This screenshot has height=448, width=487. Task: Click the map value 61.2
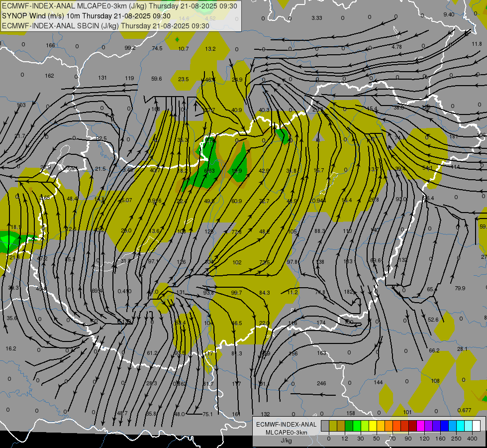coord(152,353)
